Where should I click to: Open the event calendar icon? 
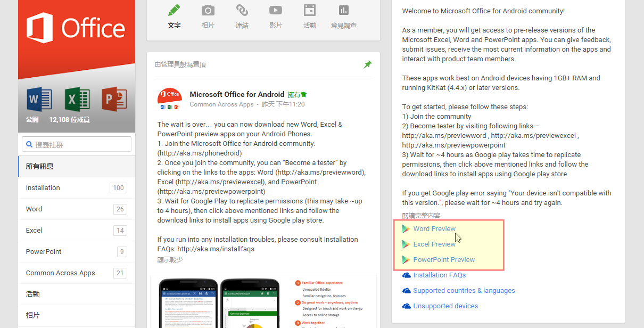(x=310, y=10)
